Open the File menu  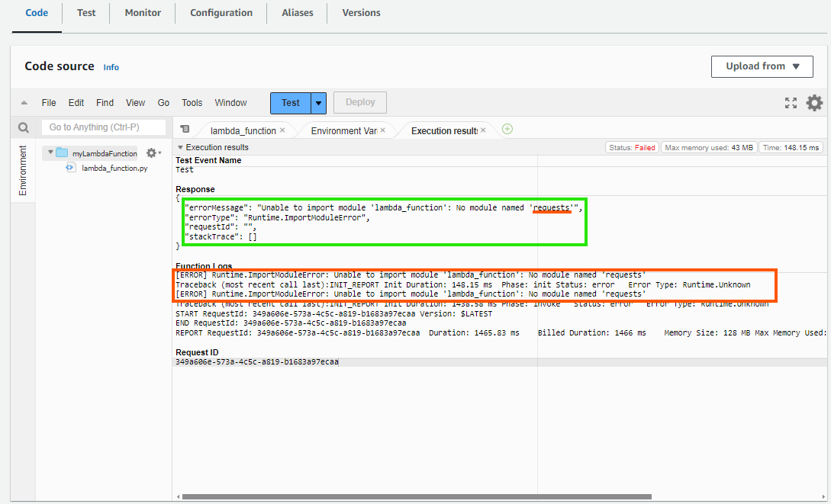[49, 103]
